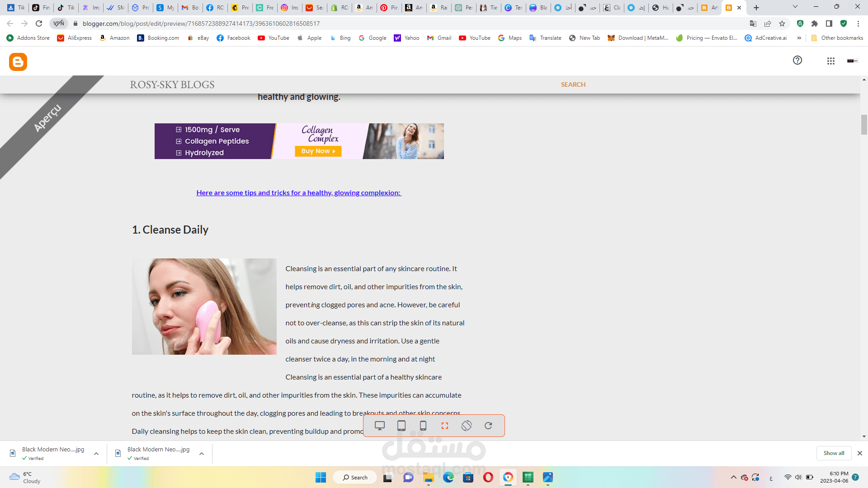The height and width of the screenshot is (488, 868).
Task: Open the Google Maps bookmark
Action: coord(510,38)
